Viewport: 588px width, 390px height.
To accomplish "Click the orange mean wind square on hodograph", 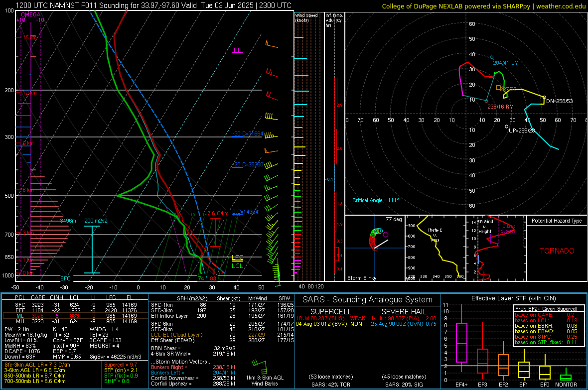I will click(498, 88).
